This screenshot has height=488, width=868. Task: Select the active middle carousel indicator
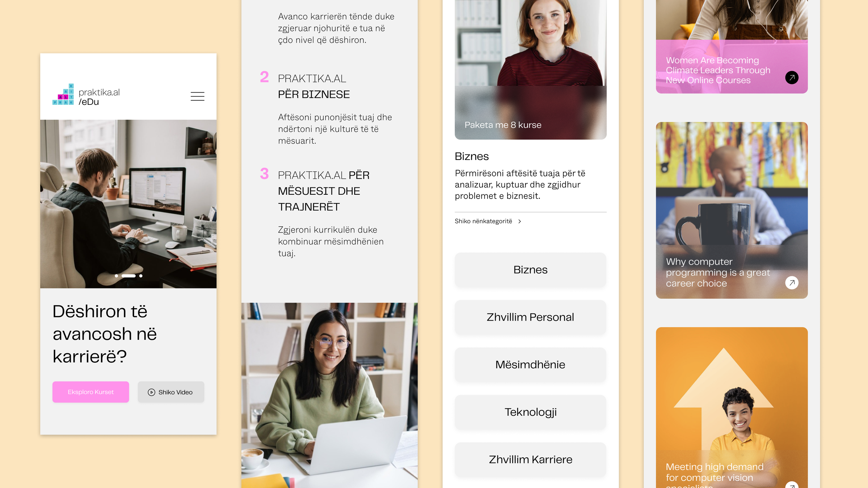click(x=128, y=276)
